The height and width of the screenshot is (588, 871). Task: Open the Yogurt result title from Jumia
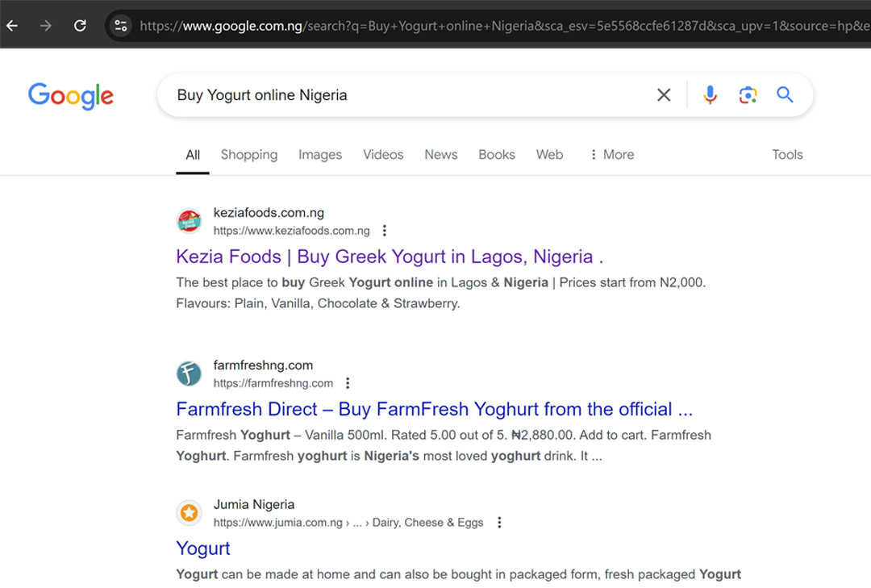point(202,548)
